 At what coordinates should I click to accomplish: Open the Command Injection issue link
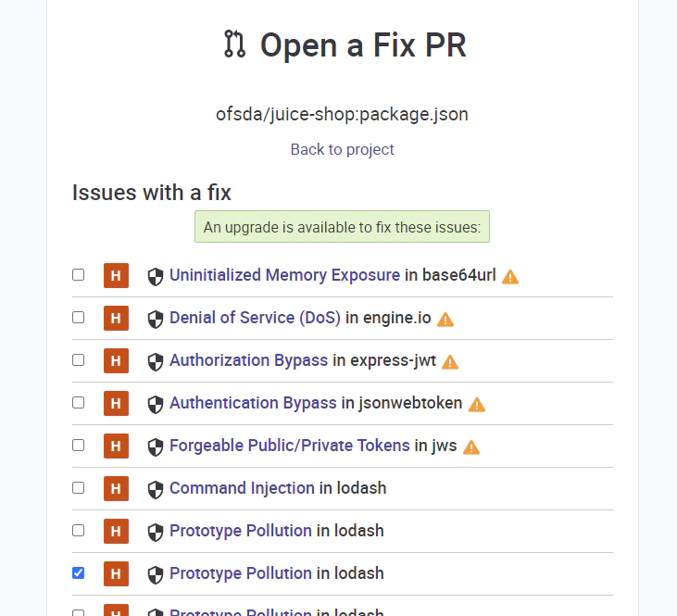click(242, 488)
